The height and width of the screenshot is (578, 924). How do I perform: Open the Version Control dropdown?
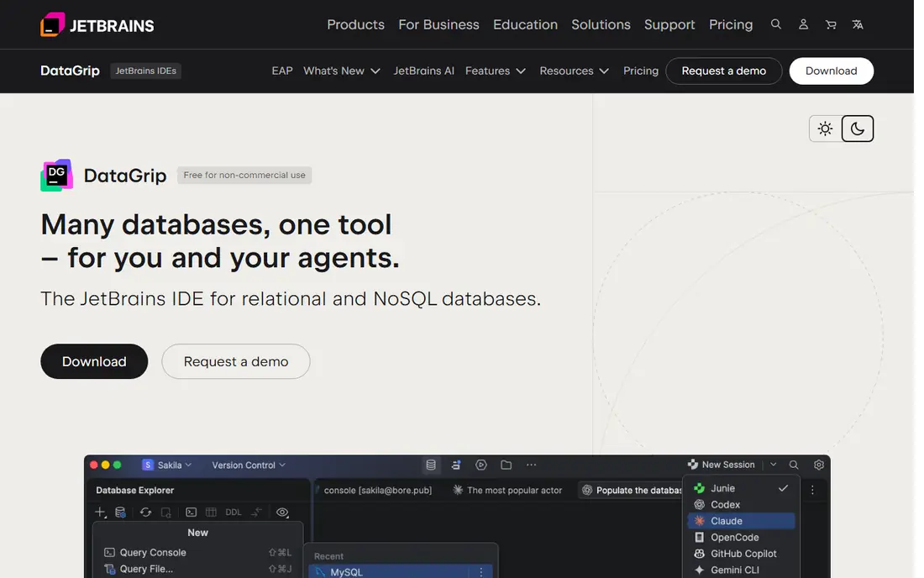[x=249, y=465]
